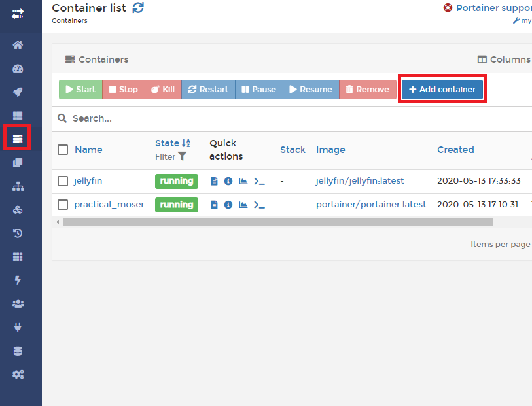The width and height of the screenshot is (532, 406).
Task: Open the Endpoints plug icon in sidebar
Action: click(18, 328)
